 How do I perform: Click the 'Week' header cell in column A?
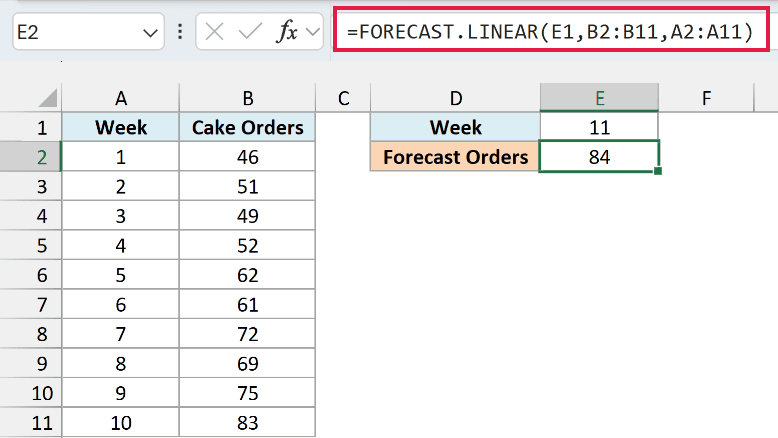coord(121,127)
